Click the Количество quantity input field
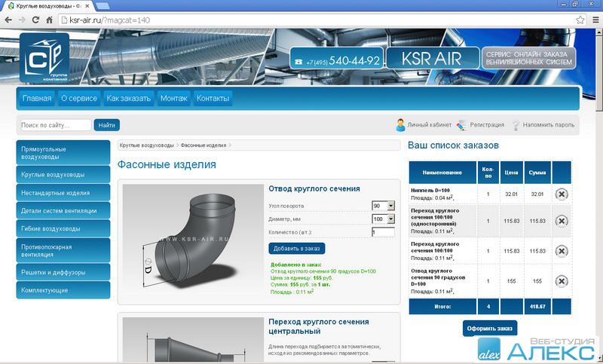The width and height of the screenshot is (603, 364). [x=383, y=232]
